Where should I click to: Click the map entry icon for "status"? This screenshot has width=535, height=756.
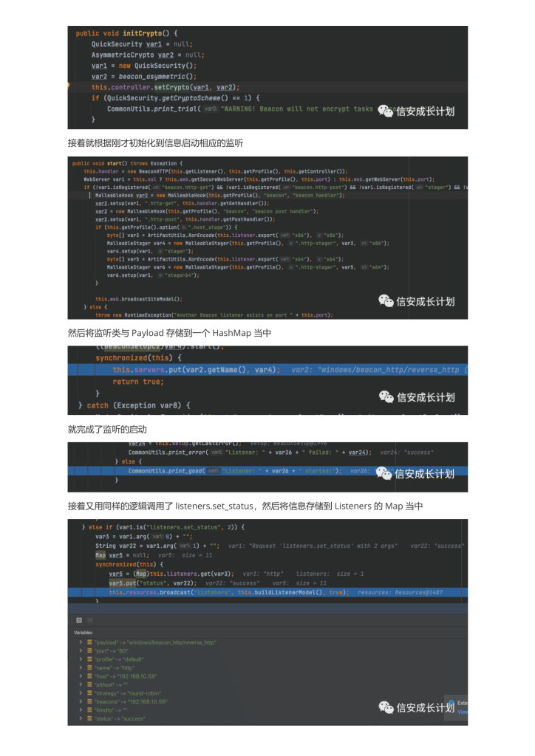[x=89, y=718]
